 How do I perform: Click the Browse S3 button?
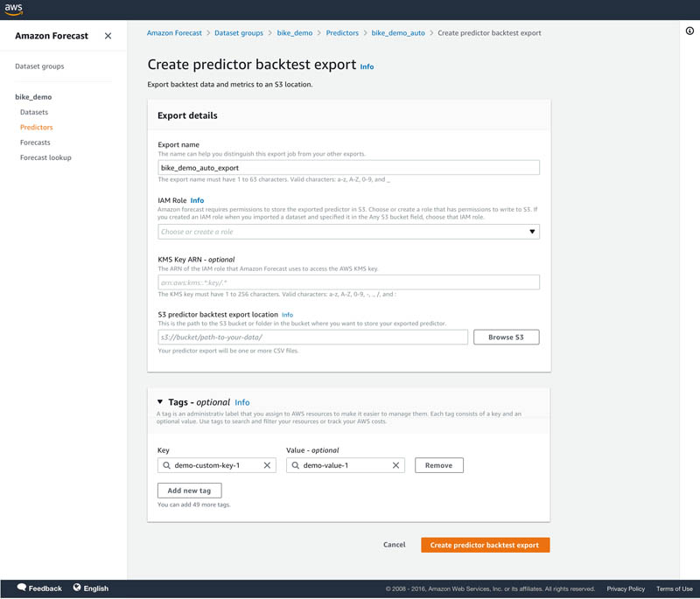pos(507,338)
